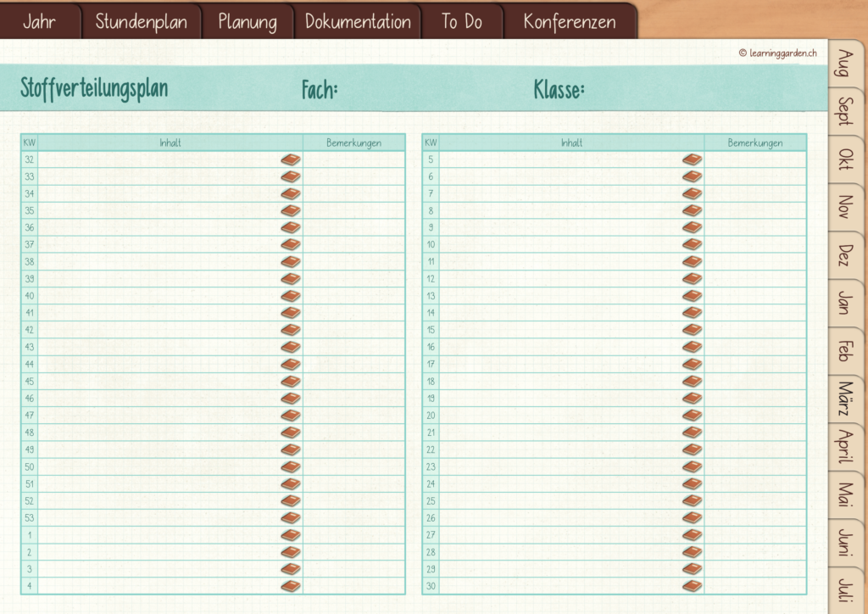
Task: Select the März month tab
Action: click(845, 399)
